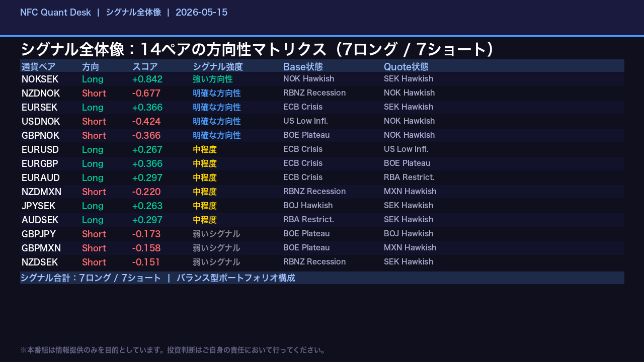Select the NZDNOK pair cell
The image size is (644, 362).
tap(41, 93)
